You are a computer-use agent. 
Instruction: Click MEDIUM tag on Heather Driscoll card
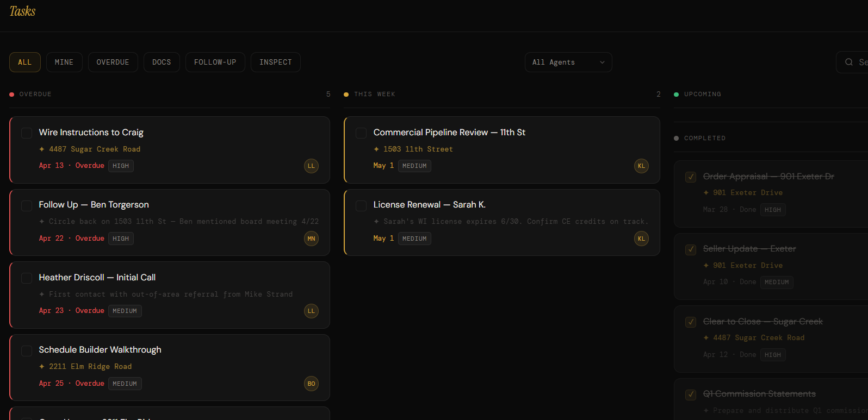pyautogui.click(x=125, y=311)
